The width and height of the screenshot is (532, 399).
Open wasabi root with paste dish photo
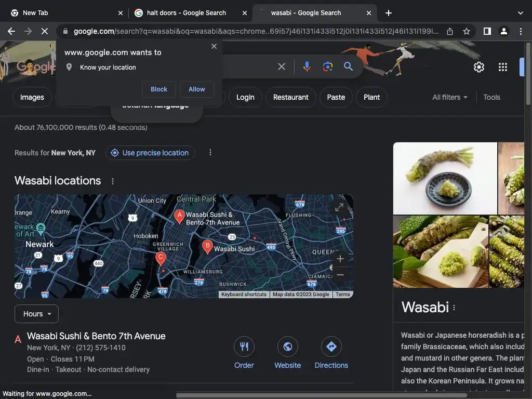tap(445, 178)
